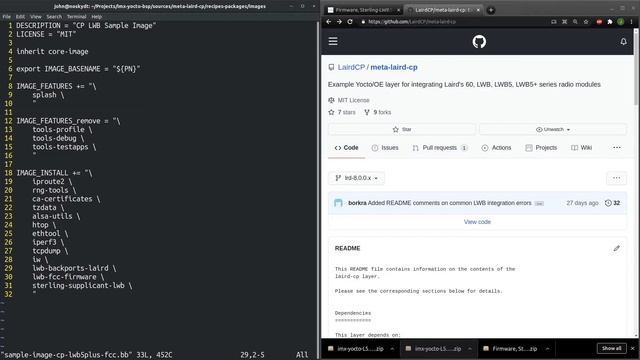Open the lrd-8.0.0.x branch selector

pyautogui.click(x=356, y=178)
